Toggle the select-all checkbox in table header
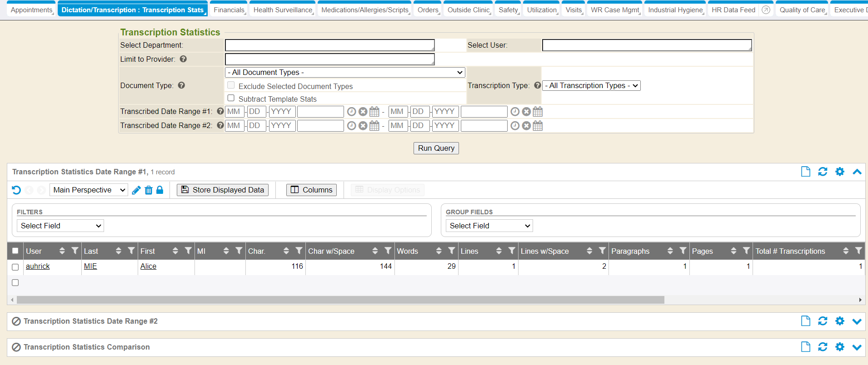868x365 pixels. (15, 251)
